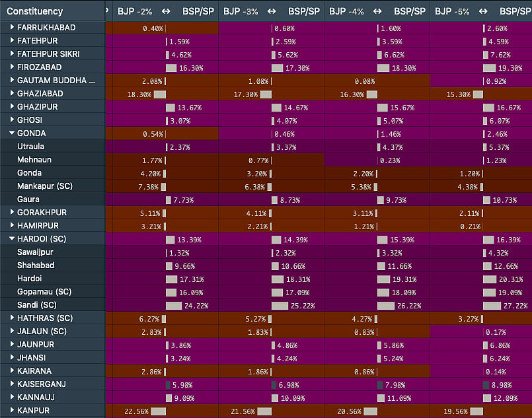Expand the GORAKHPUR row
This screenshot has width=532, height=418.
12,212
